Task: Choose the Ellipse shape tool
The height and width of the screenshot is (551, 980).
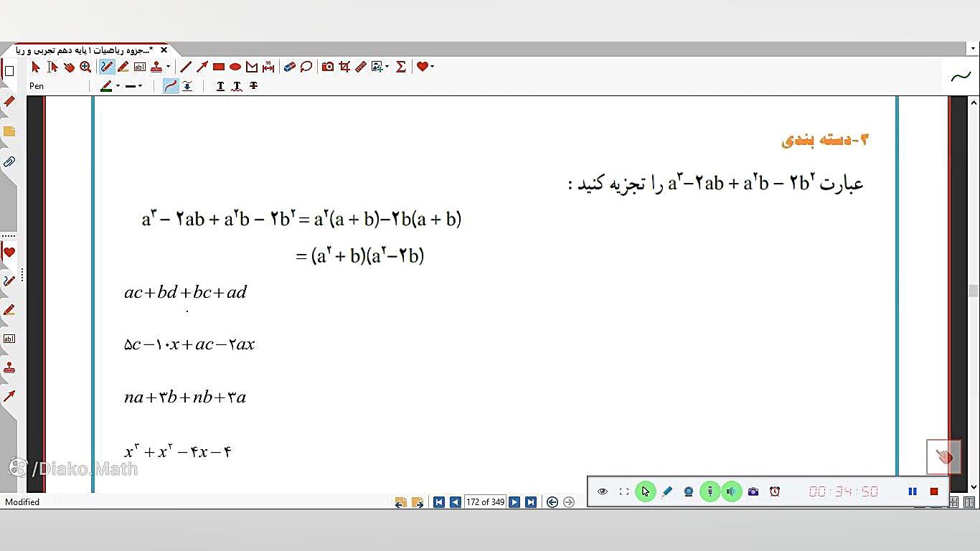Action: click(x=235, y=67)
